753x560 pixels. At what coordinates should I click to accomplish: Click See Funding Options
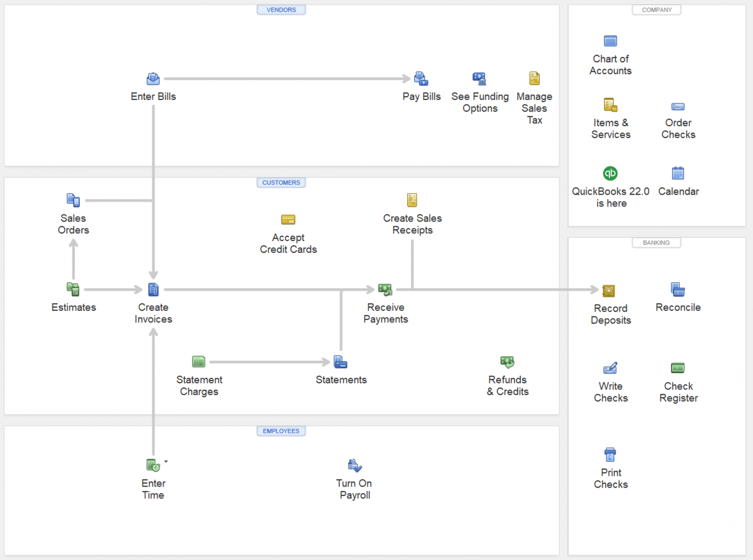click(479, 78)
